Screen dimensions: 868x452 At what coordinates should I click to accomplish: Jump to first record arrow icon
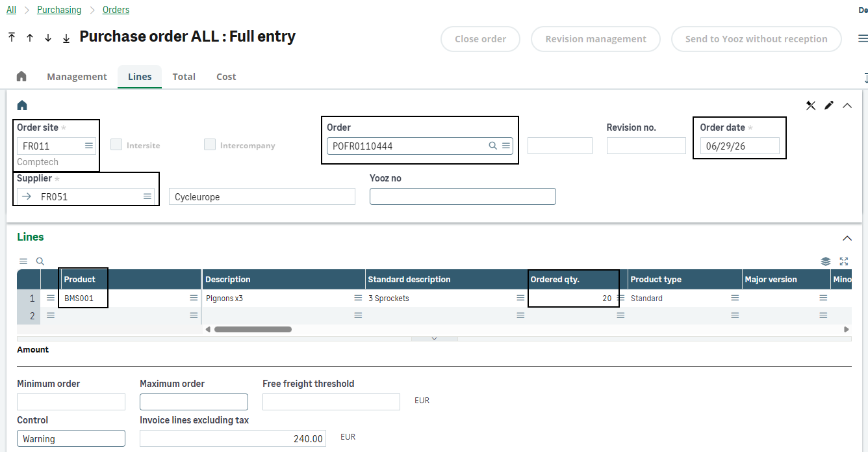point(12,38)
